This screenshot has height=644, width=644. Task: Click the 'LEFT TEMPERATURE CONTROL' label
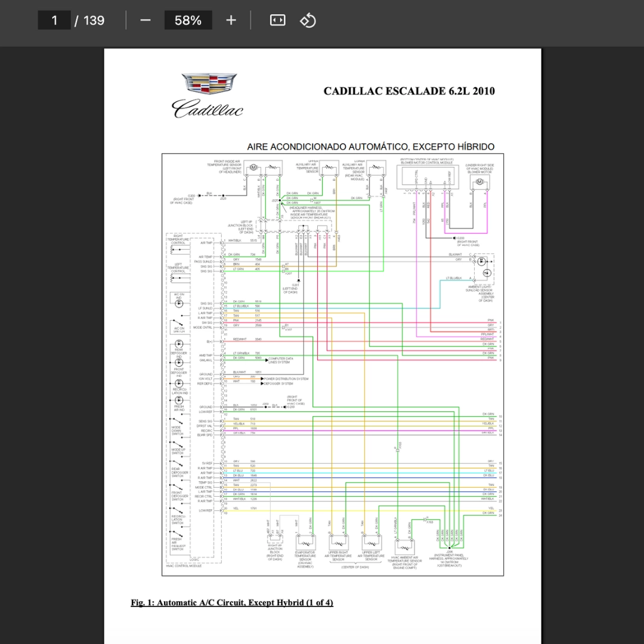click(x=178, y=268)
